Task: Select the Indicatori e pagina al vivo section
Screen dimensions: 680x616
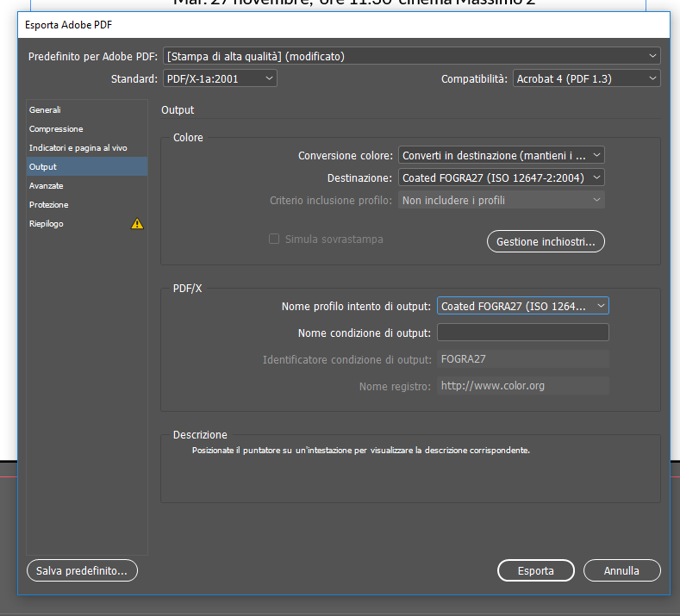Action: click(87, 148)
